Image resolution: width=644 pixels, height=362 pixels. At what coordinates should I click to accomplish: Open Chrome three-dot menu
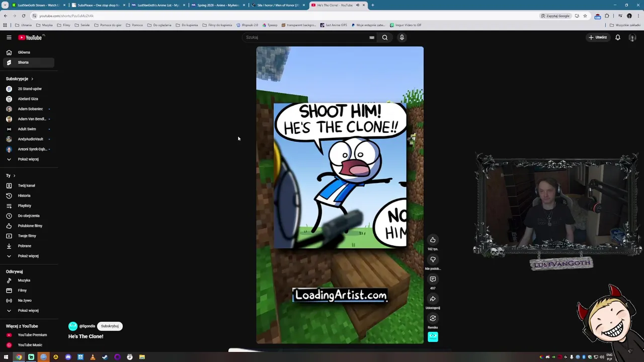[x=638, y=16]
